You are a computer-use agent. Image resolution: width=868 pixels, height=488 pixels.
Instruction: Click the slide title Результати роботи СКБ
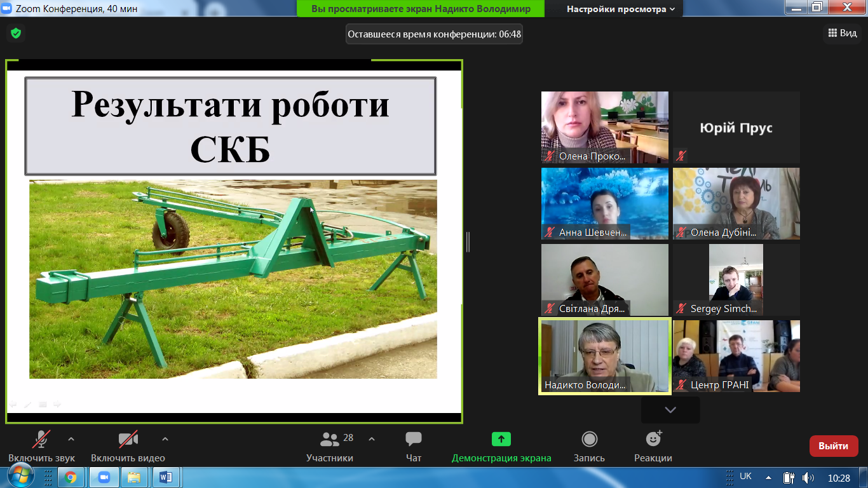pyautogui.click(x=230, y=126)
